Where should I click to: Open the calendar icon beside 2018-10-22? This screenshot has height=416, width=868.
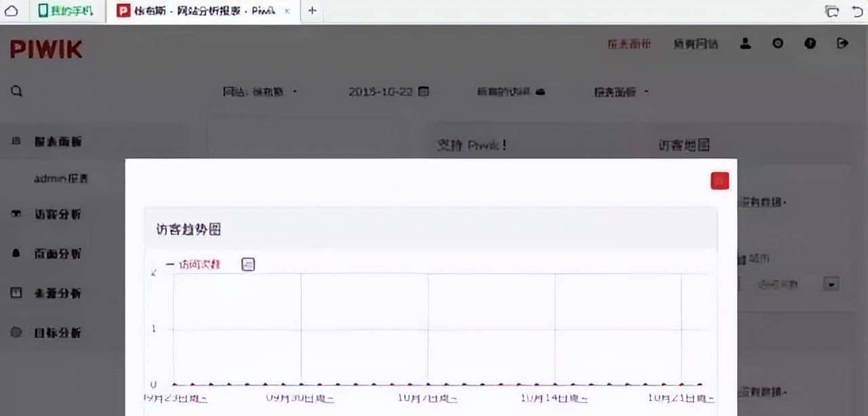[x=424, y=91]
